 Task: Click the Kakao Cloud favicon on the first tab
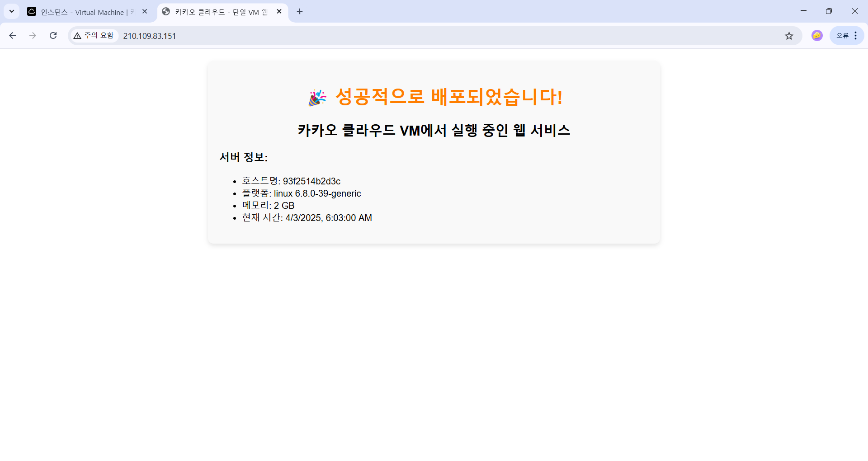pos(32,12)
